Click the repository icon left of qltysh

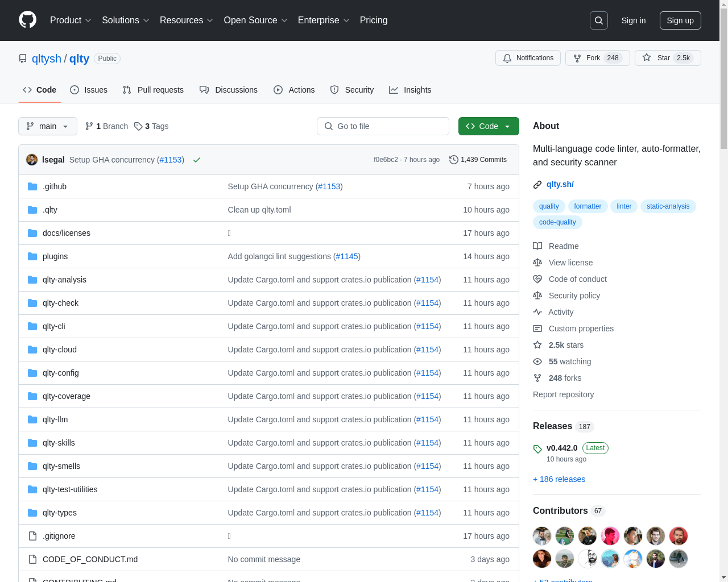pos(23,59)
